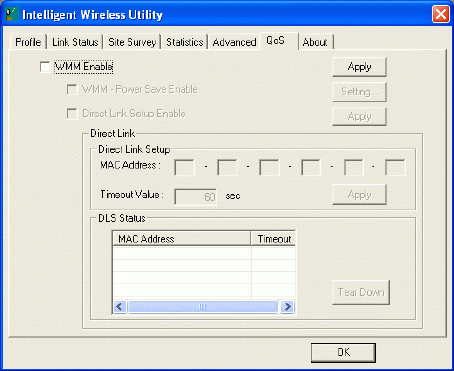Click the Timeout Value field showing 60
This screenshot has width=454, height=371.
tap(196, 197)
